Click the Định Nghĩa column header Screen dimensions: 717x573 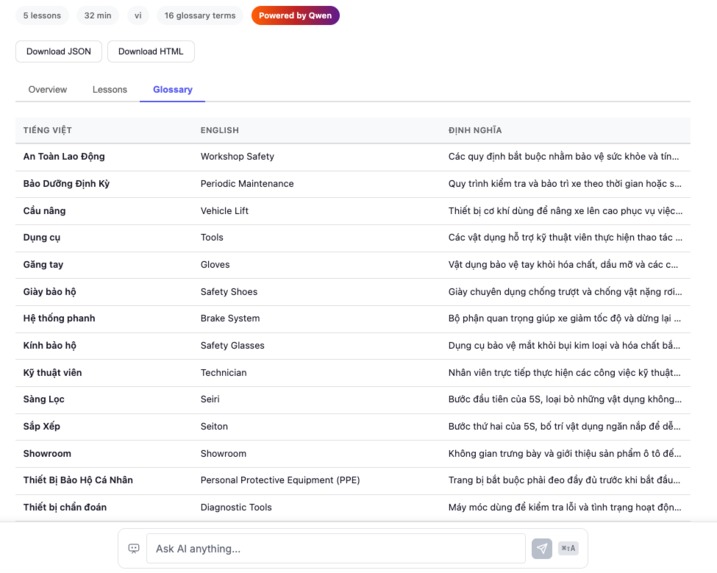(x=475, y=130)
